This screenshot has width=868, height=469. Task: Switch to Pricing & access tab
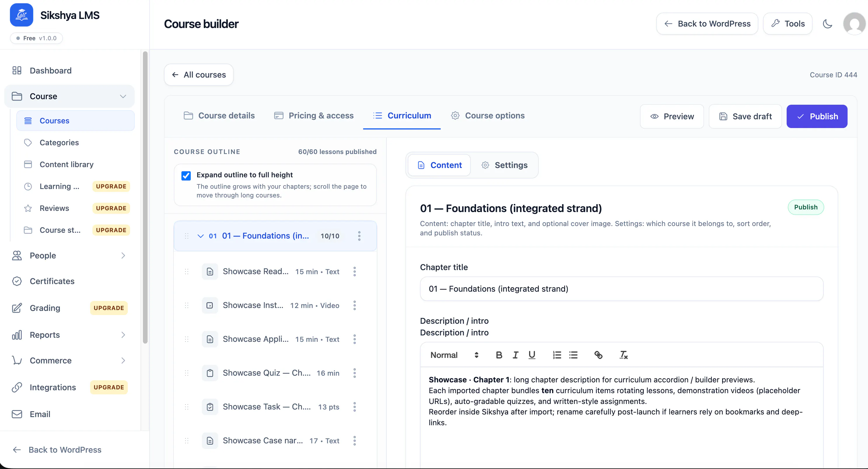tap(314, 116)
